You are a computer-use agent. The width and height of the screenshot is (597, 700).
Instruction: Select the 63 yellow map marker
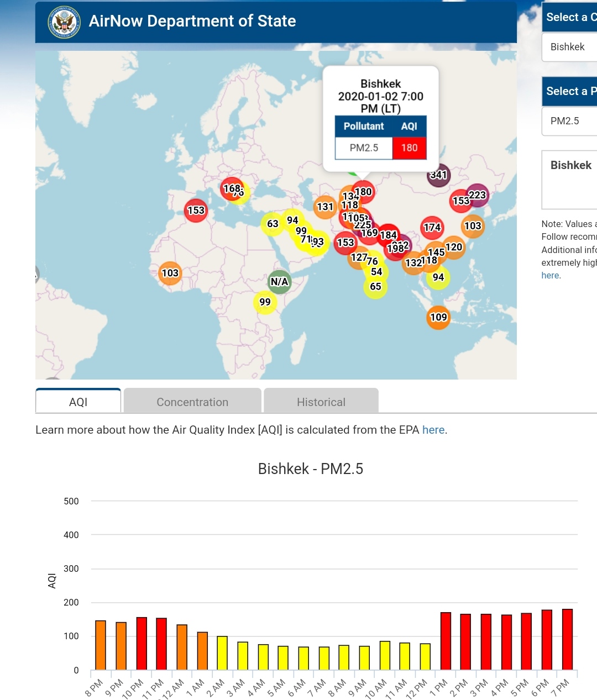273,224
